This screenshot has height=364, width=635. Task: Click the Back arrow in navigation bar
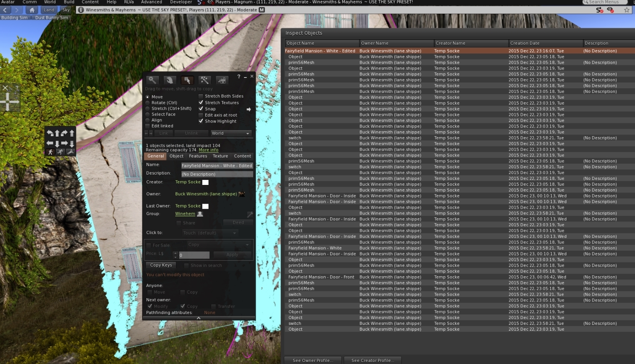(5, 10)
